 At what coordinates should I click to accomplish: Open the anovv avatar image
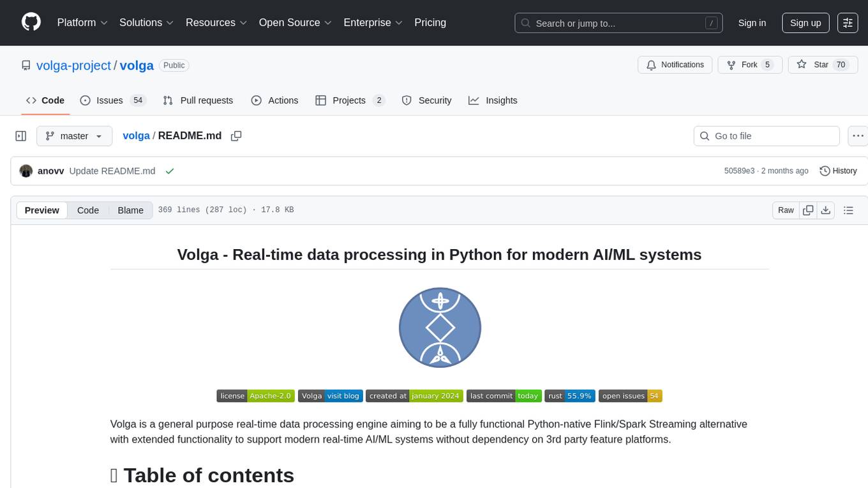[x=26, y=171]
